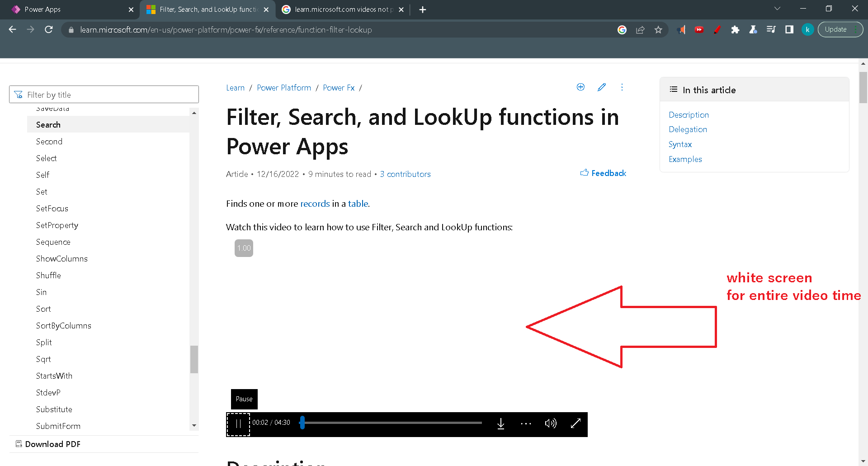The image size is (868, 466).
Task: Follow the records link
Action: click(x=315, y=204)
